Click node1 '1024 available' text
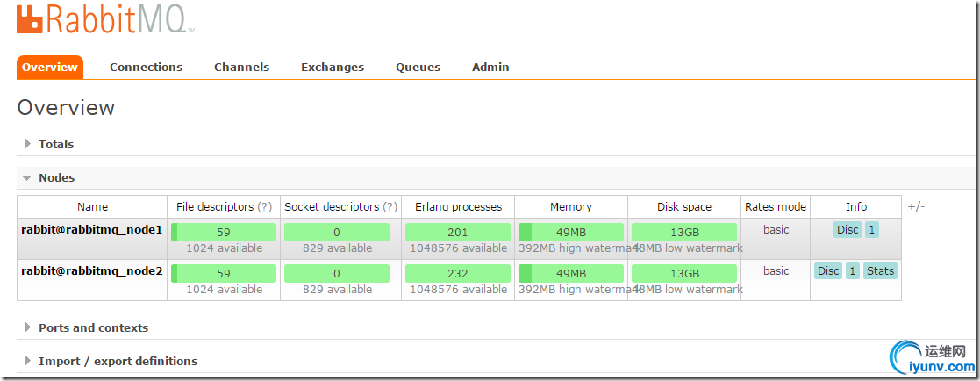The image size is (980, 381). 224,248
